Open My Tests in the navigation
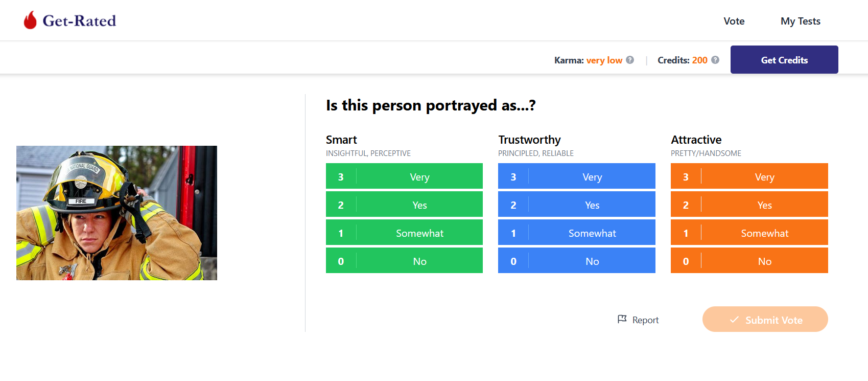Image resolution: width=868 pixels, height=381 pixels. click(800, 21)
